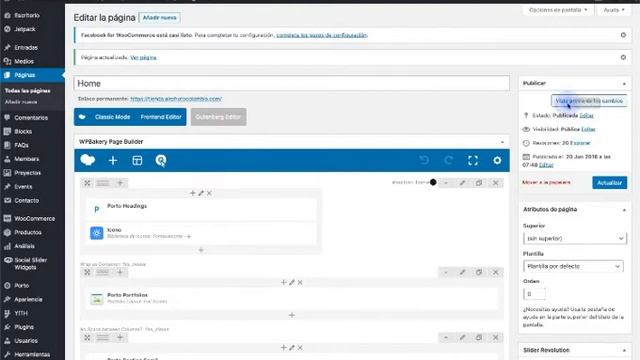This screenshot has height=360, width=640.
Task: Open Plugins in the sidebar
Action: [24, 327]
